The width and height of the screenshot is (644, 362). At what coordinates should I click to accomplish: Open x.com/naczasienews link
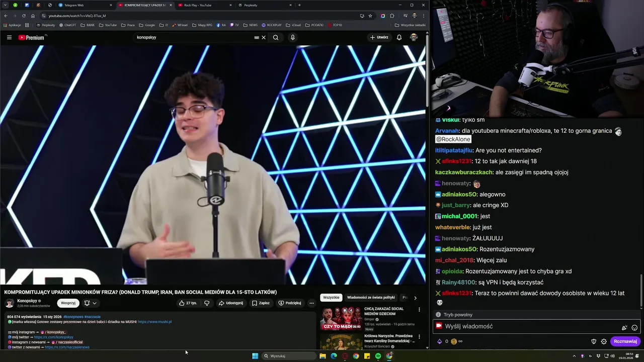[x=67, y=347]
